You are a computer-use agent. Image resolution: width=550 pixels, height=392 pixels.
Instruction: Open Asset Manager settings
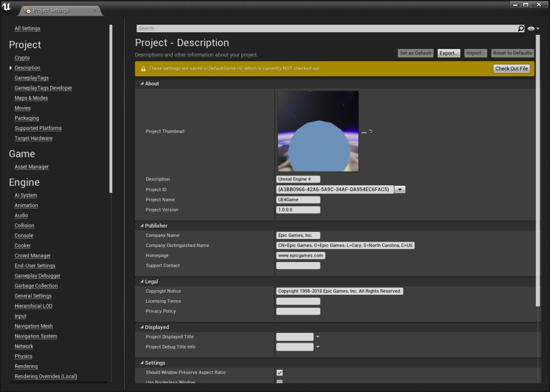click(x=32, y=167)
